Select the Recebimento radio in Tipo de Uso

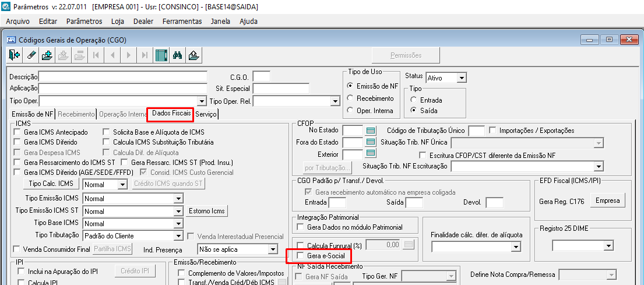[x=350, y=98]
